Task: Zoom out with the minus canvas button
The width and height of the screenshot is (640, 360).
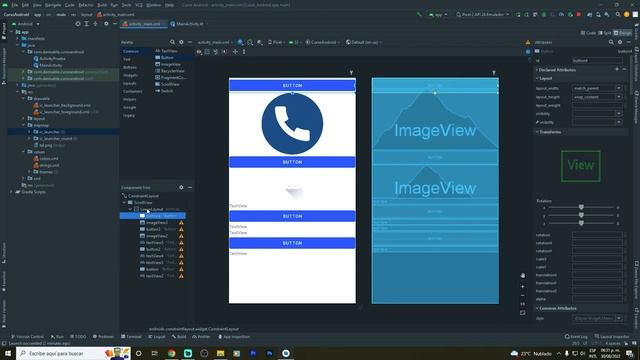Action: tap(523, 296)
